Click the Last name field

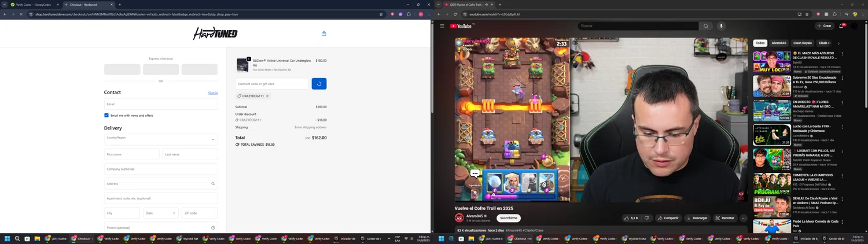click(x=190, y=154)
